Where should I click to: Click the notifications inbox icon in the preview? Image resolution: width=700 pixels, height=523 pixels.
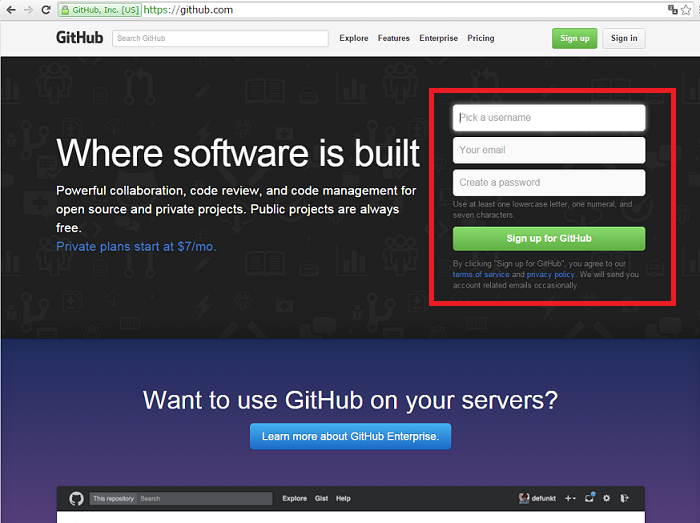tap(590, 498)
